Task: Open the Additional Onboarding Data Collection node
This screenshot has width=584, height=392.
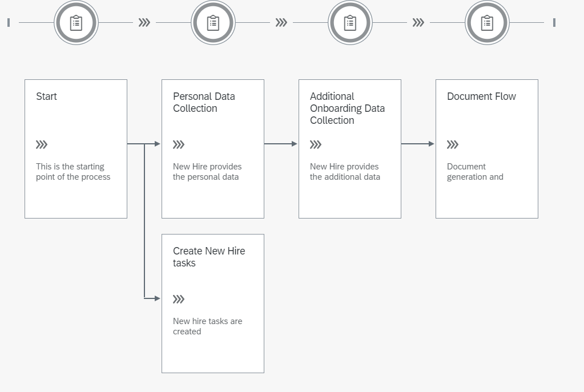Action: coord(350,149)
